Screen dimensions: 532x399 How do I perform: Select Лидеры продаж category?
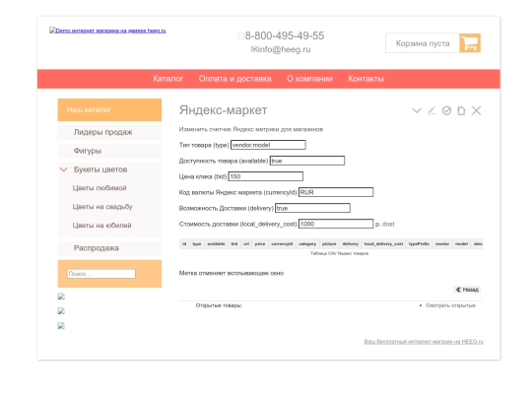(x=109, y=132)
